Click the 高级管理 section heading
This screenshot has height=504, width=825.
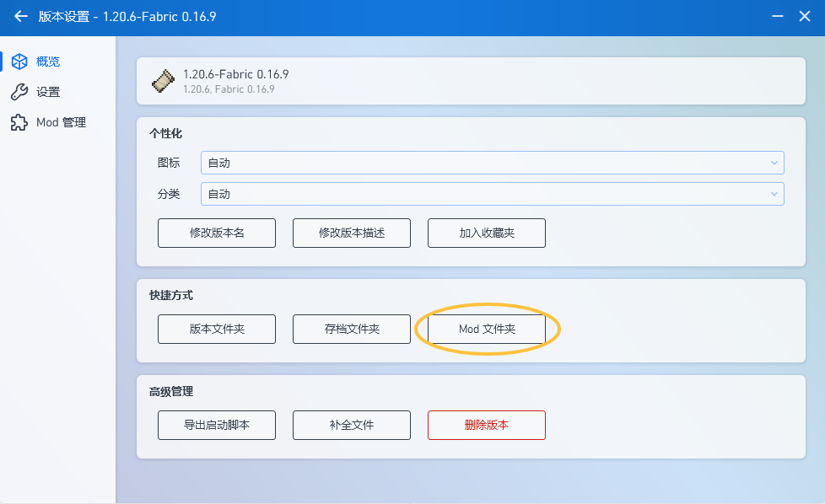(171, 392)
